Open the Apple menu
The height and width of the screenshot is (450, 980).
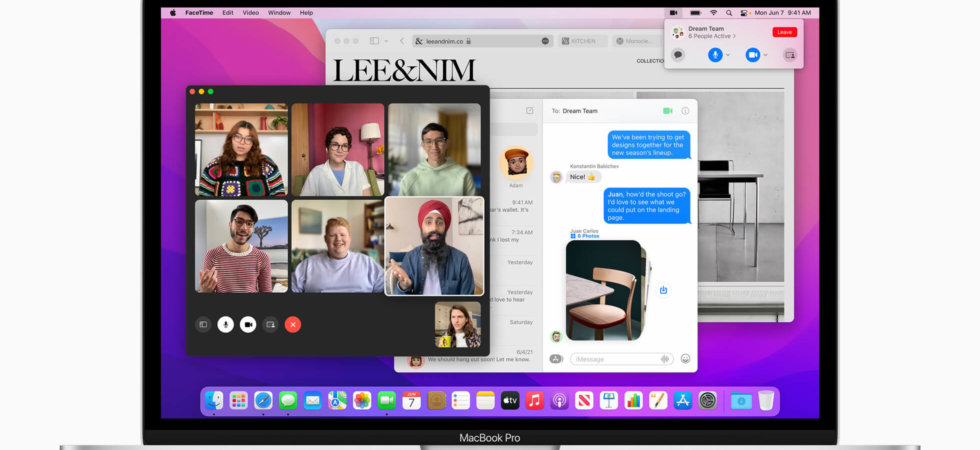tap(173, 12)
